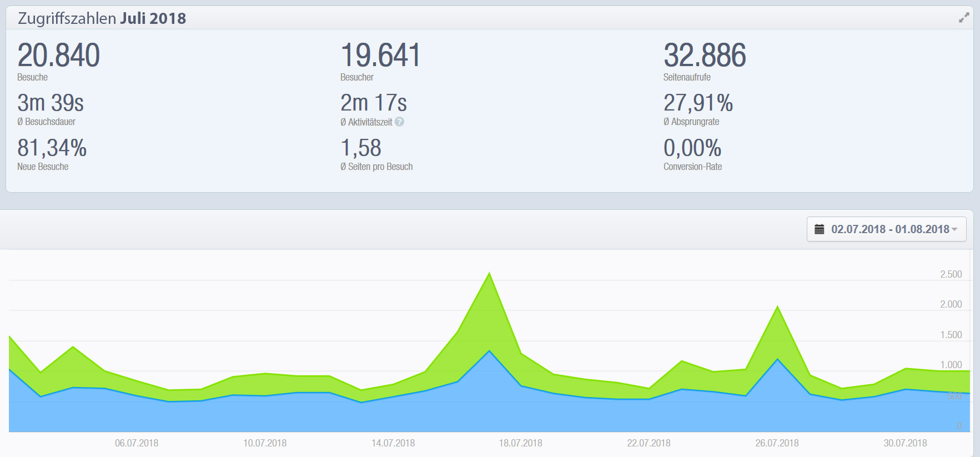Click the 06.07.2018 x-axis label

coord(137,443)
